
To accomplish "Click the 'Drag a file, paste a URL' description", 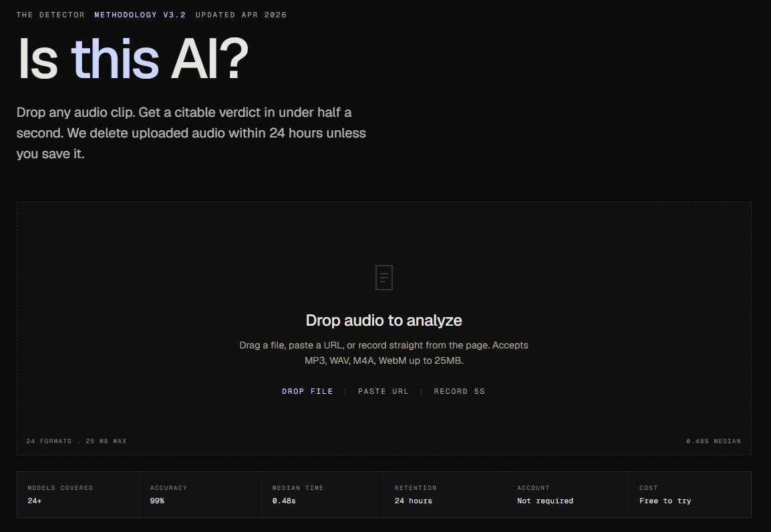I will pos(384,352).
